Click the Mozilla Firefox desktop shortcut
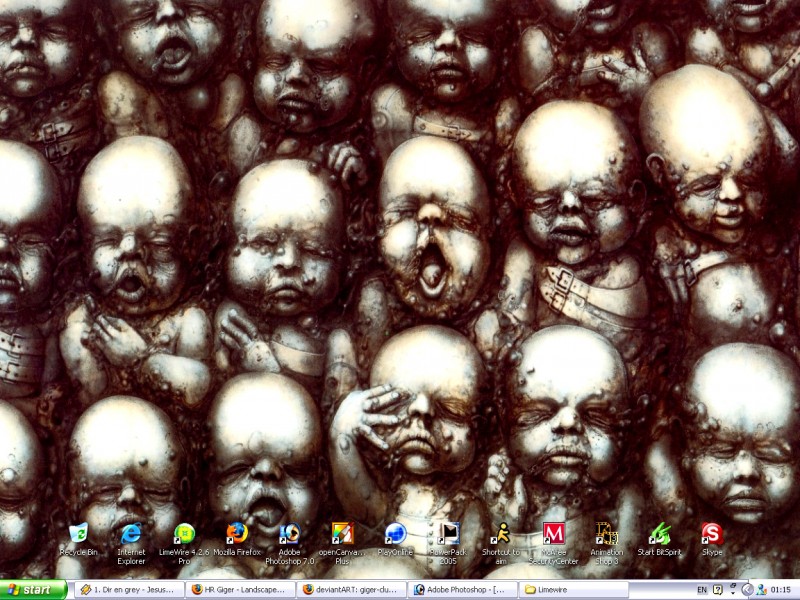This screenshot has height=600, width=800. coord(237,539)
